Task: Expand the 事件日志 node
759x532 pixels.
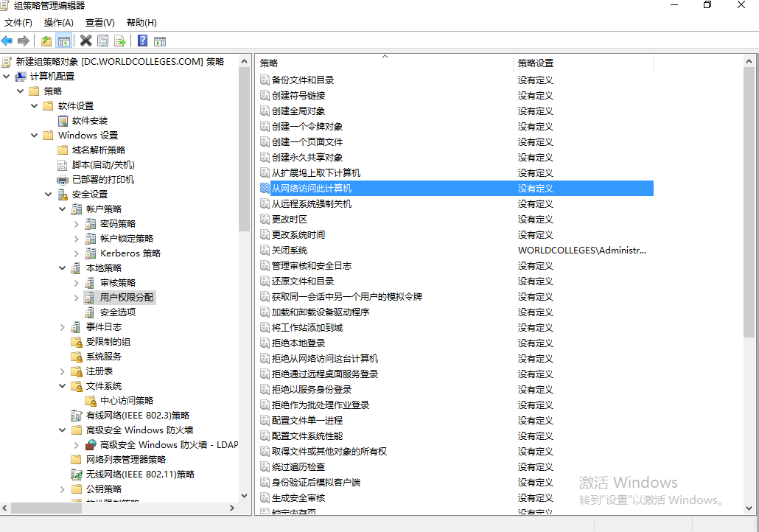Action: coord(63,328)
